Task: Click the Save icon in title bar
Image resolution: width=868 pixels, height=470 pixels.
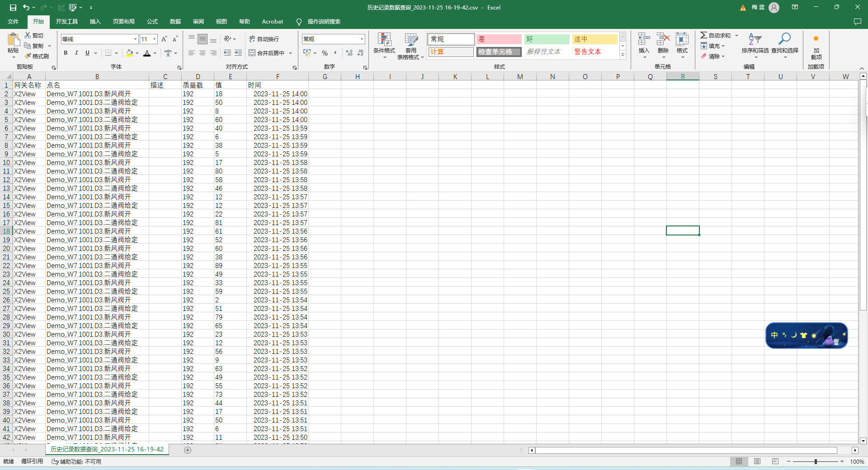Action: pyautogui.click(x=13, y=8)
